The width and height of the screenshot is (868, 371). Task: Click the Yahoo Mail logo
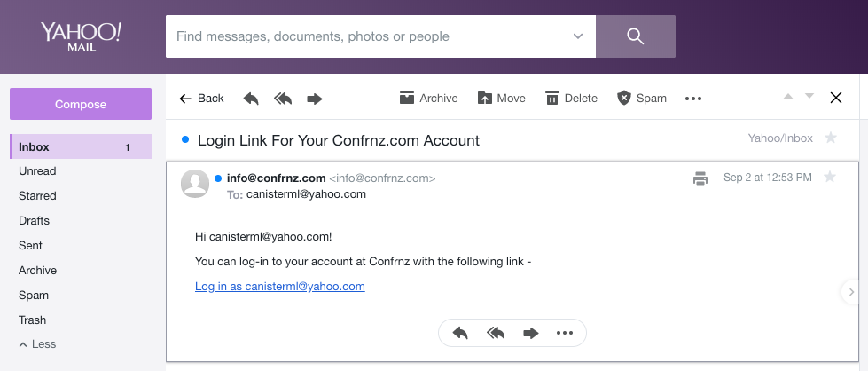tap(81, 36)
